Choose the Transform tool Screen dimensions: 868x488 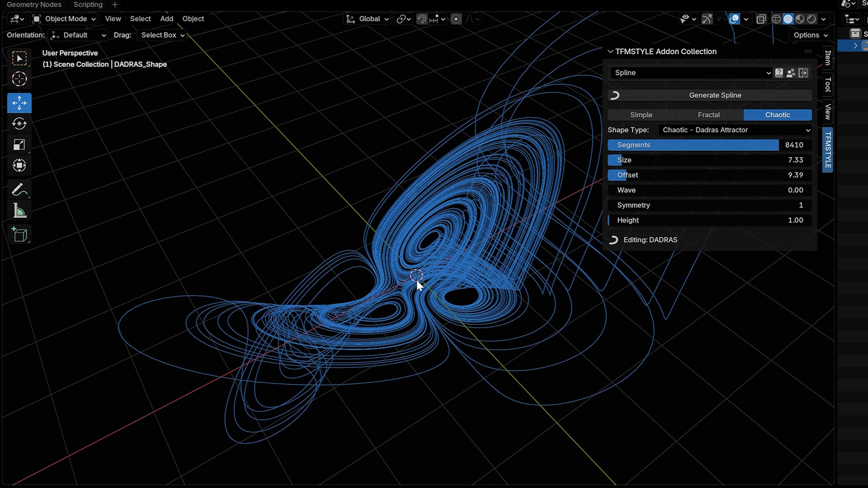point(19,165)
